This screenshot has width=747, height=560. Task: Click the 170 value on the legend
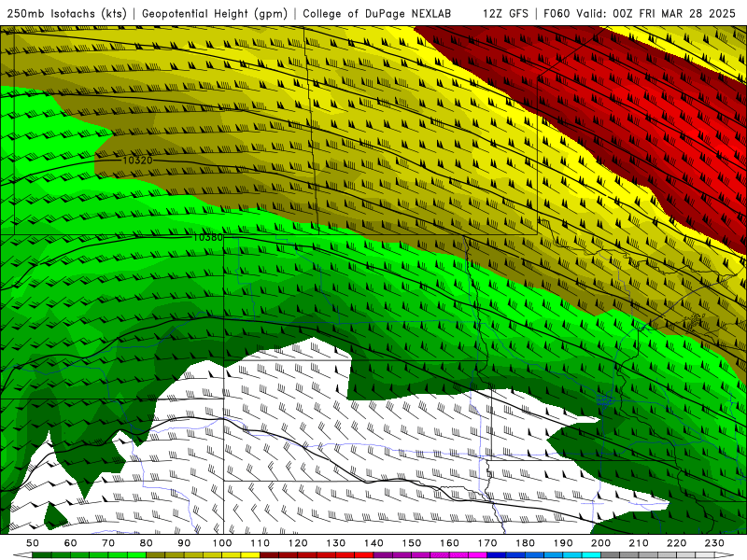[487, 543]
